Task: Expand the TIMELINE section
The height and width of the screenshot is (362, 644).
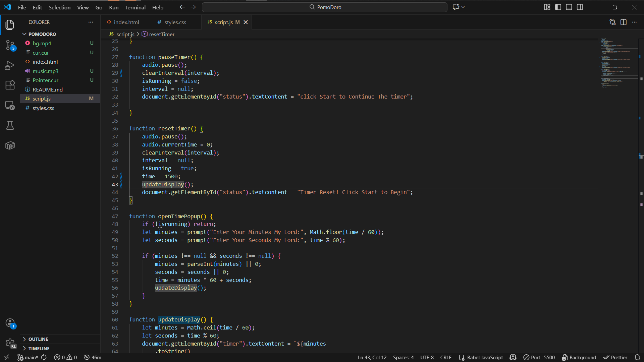Action: [39, 349]
